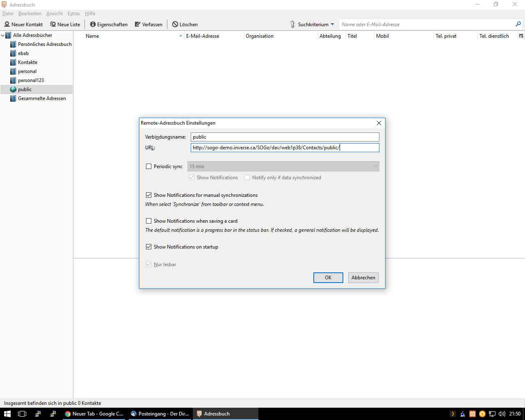Click the Abbrechen button

coord(363,278)
